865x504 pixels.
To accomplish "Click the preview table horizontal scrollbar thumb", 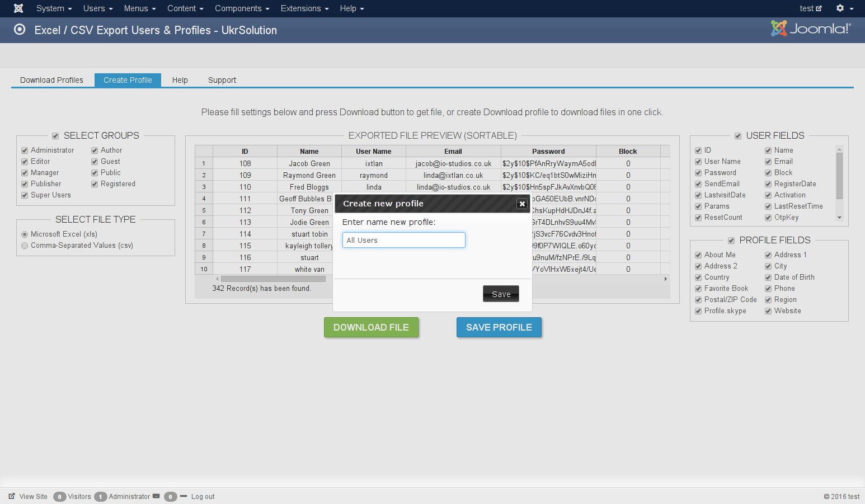I will 273,279.
